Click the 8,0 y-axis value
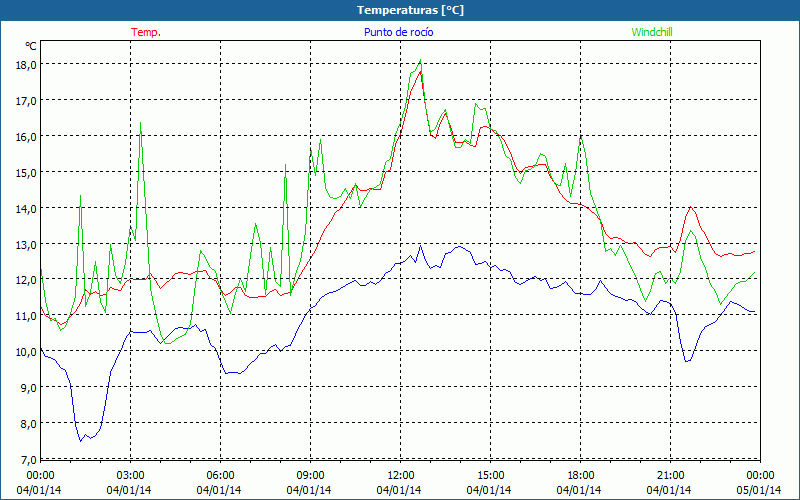The height and width of the screenshot is (500, 800). (29, 423)
